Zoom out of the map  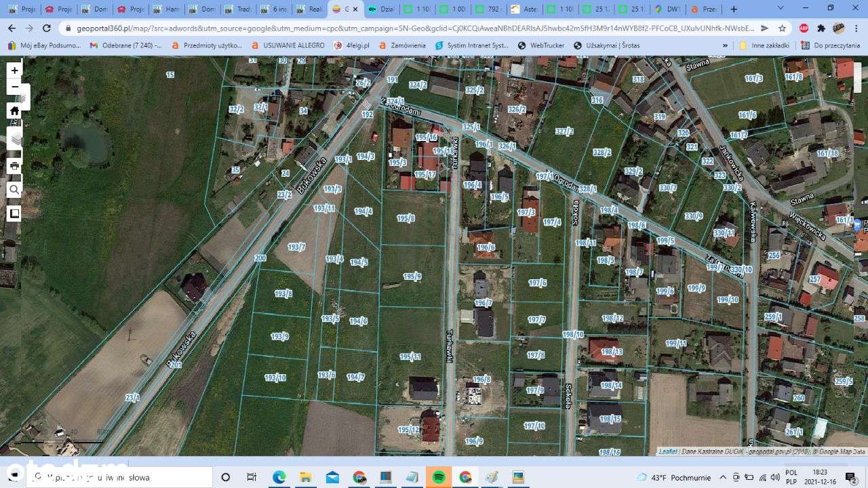14,87
